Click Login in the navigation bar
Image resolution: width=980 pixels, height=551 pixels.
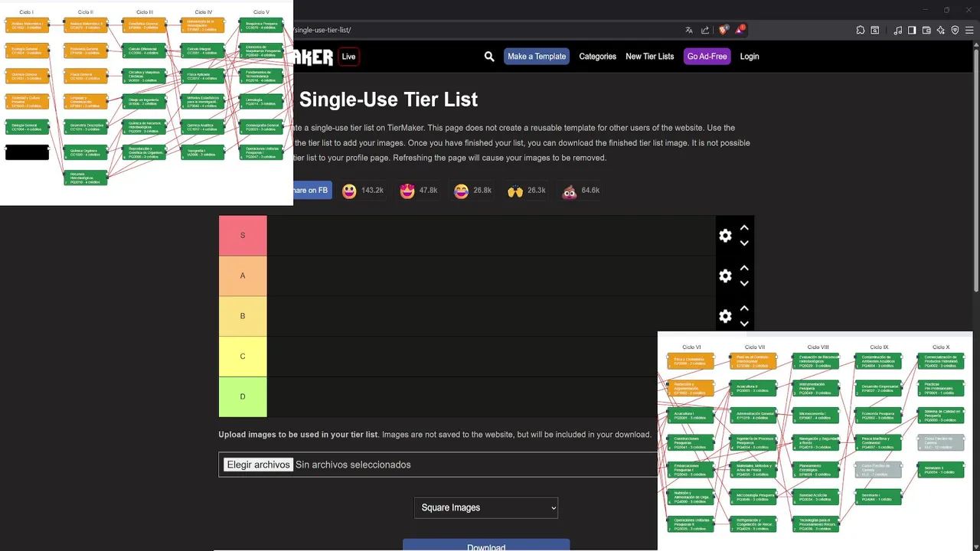[x=750, y=57]
